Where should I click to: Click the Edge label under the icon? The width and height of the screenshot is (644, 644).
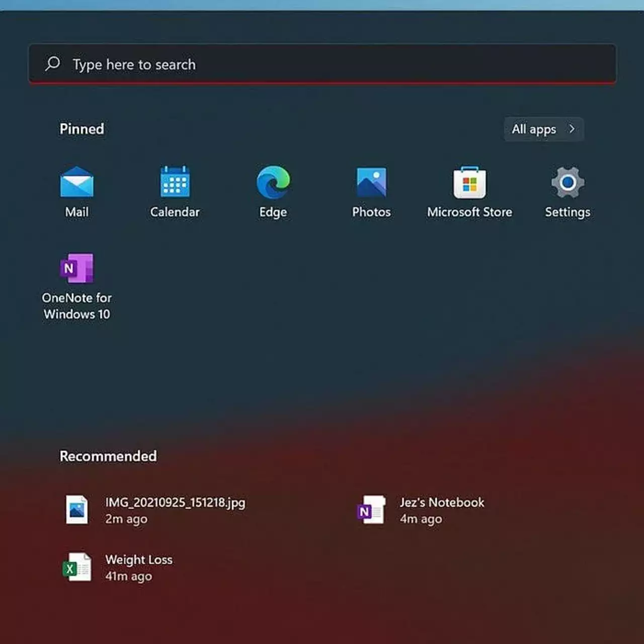click(x=273, y=212)
